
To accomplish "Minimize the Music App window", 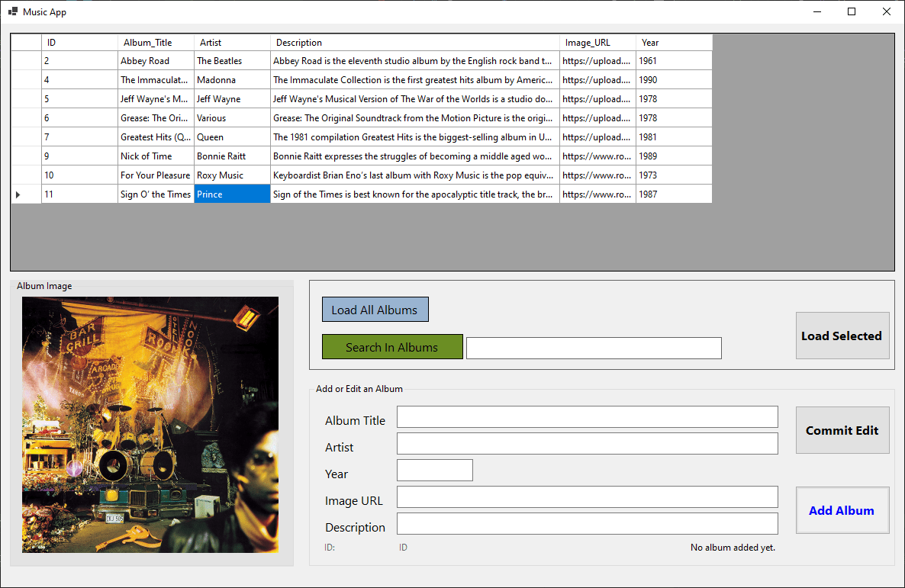I will click(816, 11).
